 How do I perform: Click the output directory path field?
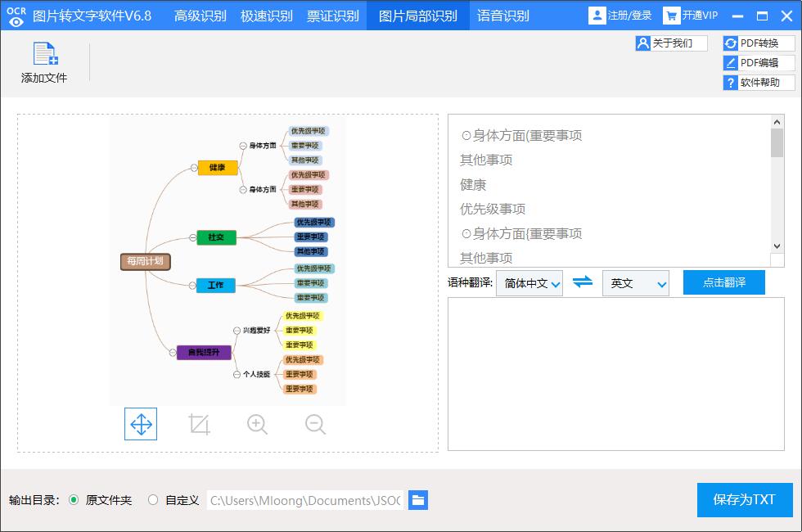click(x=304, y=500)
